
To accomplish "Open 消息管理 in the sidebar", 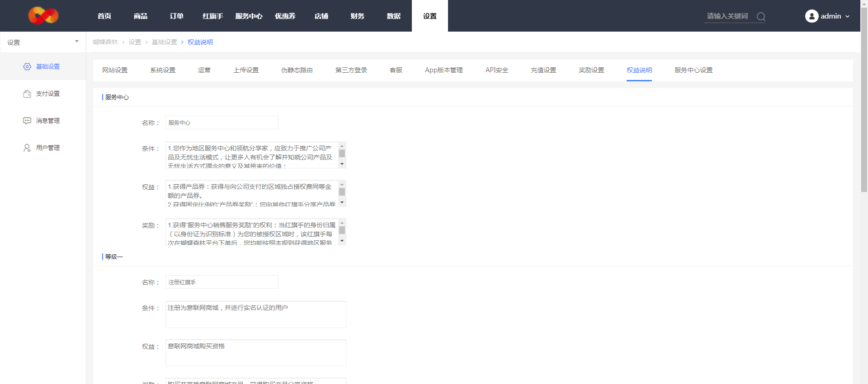I will click(x=43, y=121).
